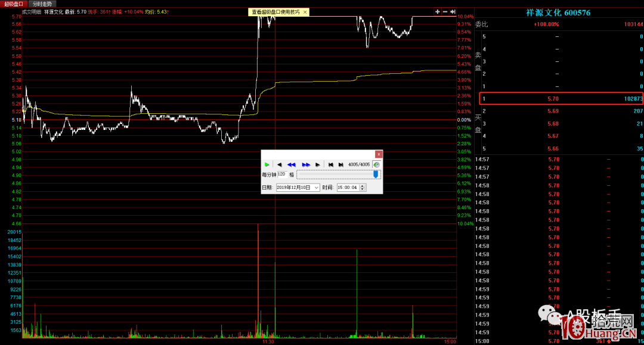Close the replay control dialog
Image resolution: width=644 pixels, height=345 pixels.
tap(379, 154)
